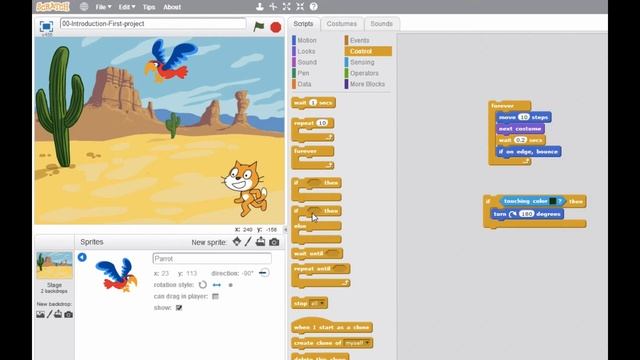
Task: Open the Tips menu item
Action: pos(149,7)
